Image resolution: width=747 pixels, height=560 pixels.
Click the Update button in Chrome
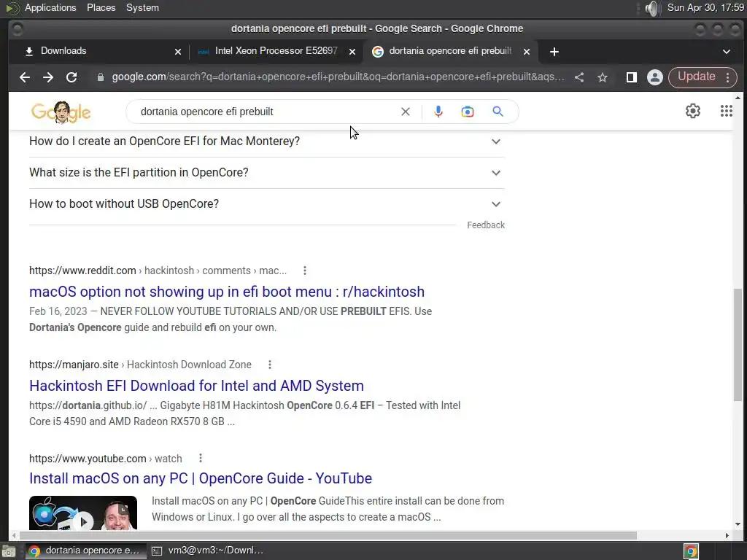click(696, 77)
